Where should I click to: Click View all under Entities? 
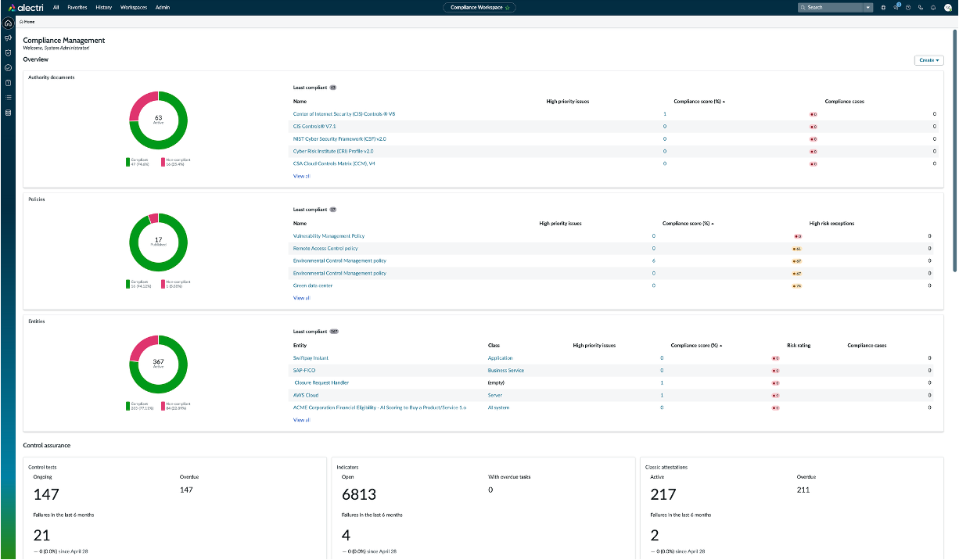pos(301,421)
